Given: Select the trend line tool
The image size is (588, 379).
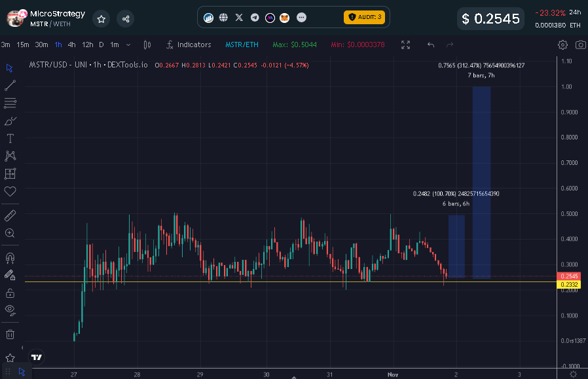Looking at the screenshot, I should [10, 86].
